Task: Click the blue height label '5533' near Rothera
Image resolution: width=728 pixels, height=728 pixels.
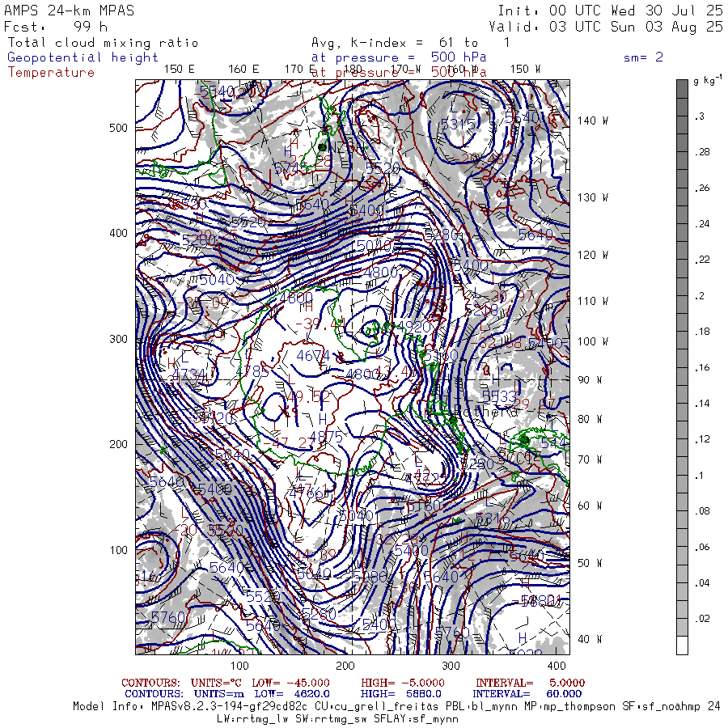Action: pos(499,396)
